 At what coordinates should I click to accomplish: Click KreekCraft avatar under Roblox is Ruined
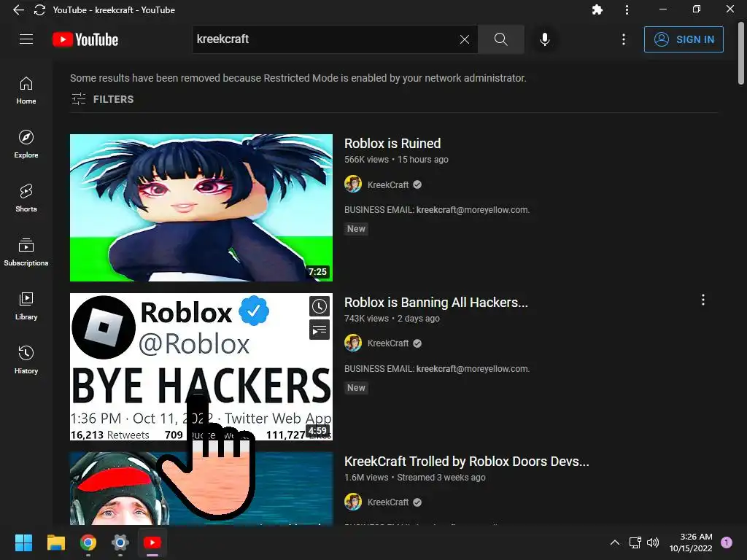(353, 184)
